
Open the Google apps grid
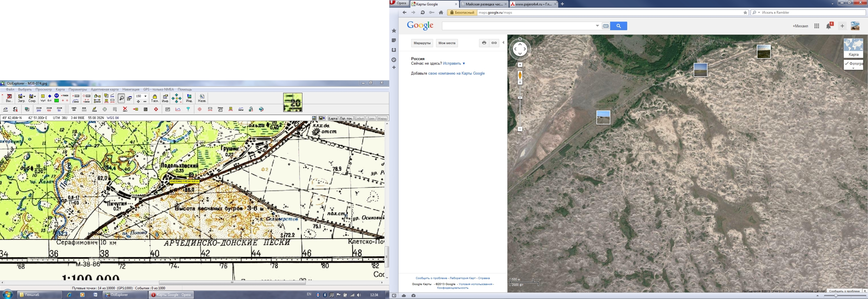click(817, 26)
